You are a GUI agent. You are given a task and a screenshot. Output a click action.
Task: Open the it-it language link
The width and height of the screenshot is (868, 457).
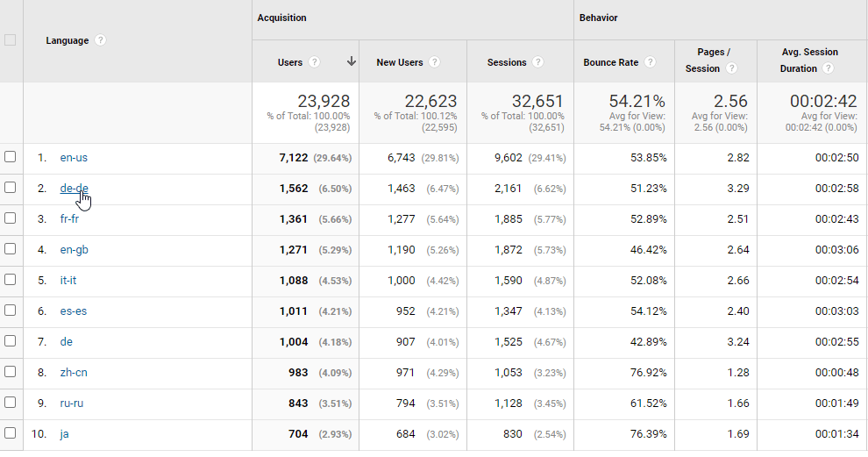[x=68, y=281]
